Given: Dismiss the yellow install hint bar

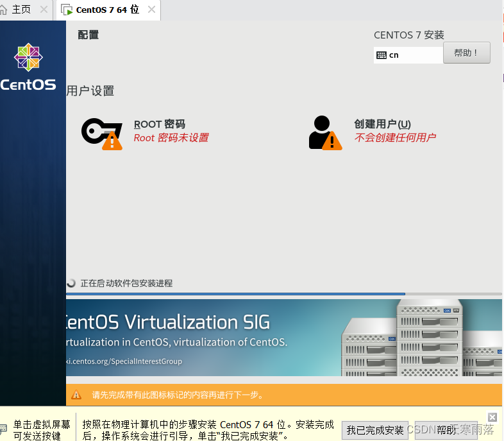Looking at the screenshot, I should point(492,417).
